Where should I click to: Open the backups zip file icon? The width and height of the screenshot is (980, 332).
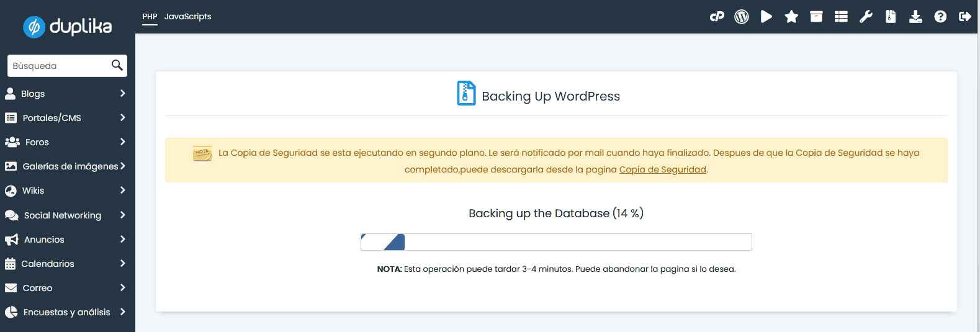[891, 17]
